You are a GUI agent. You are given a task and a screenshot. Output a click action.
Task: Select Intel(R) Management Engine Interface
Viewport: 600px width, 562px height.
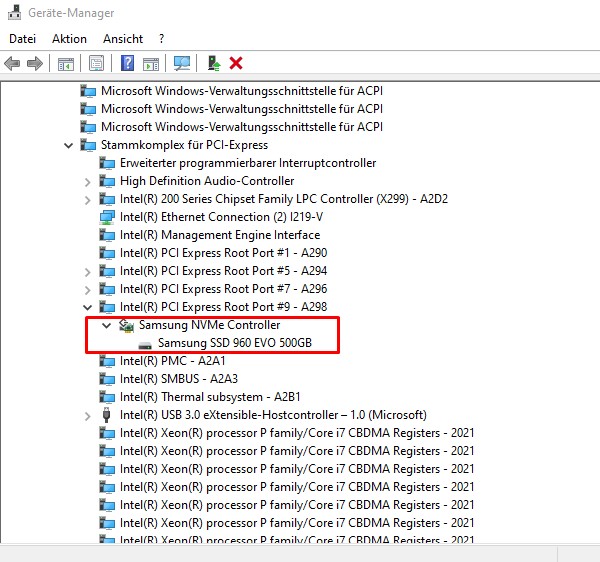tap(220, 235)
